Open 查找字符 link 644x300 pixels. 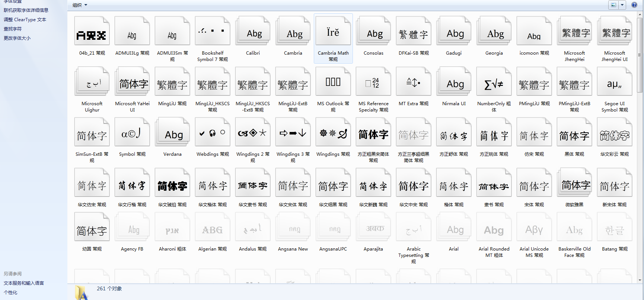click(x=13, y=29)
